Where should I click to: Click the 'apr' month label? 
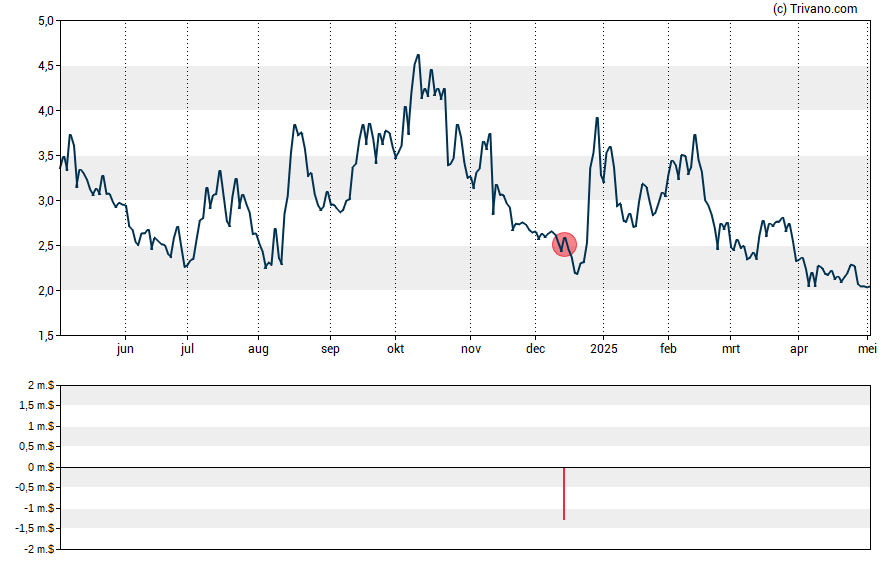[x=799, y=349]
